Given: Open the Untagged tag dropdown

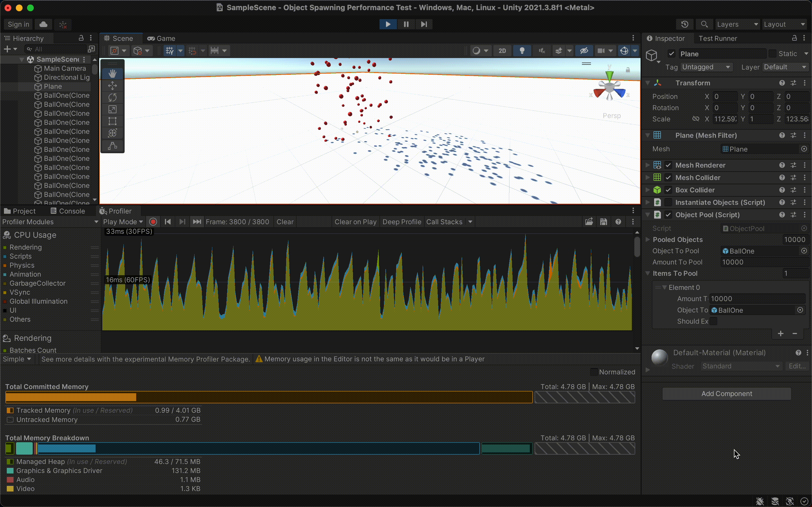Looking at the screenshot, I should point(706,67).
